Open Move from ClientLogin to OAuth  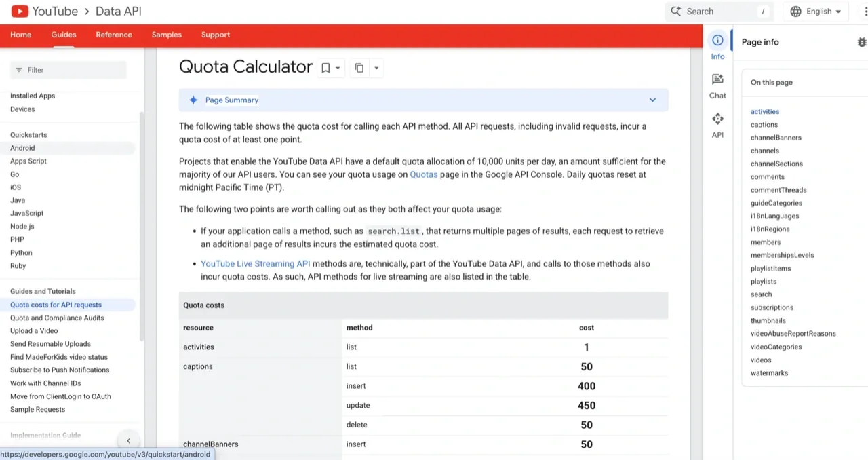(60, 396)
